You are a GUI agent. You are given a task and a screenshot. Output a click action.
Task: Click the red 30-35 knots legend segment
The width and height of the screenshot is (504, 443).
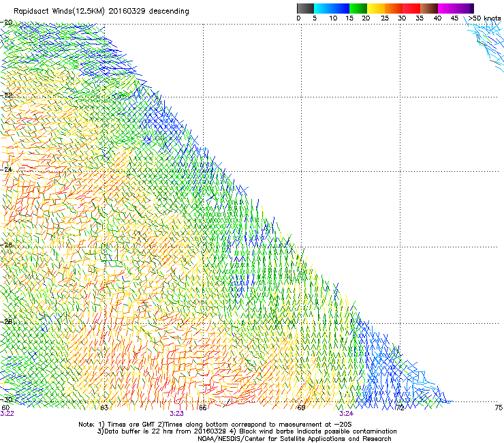411,8
